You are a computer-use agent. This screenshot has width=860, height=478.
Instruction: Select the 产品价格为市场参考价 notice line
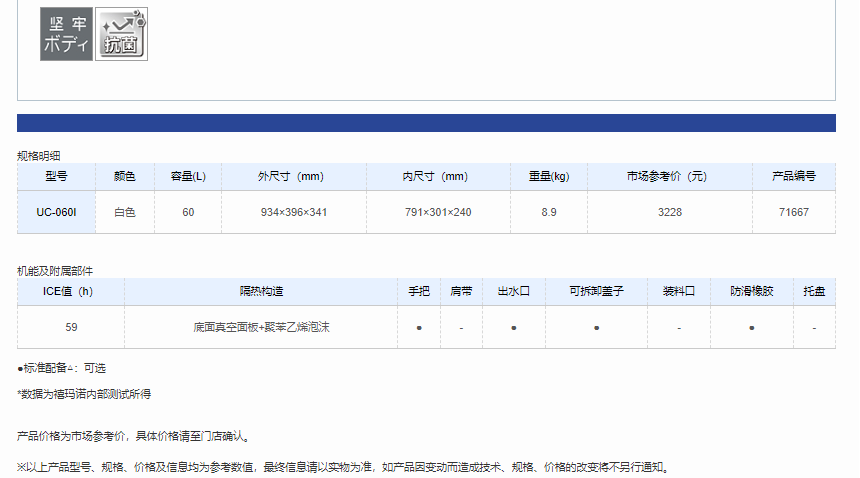(135, 436)
